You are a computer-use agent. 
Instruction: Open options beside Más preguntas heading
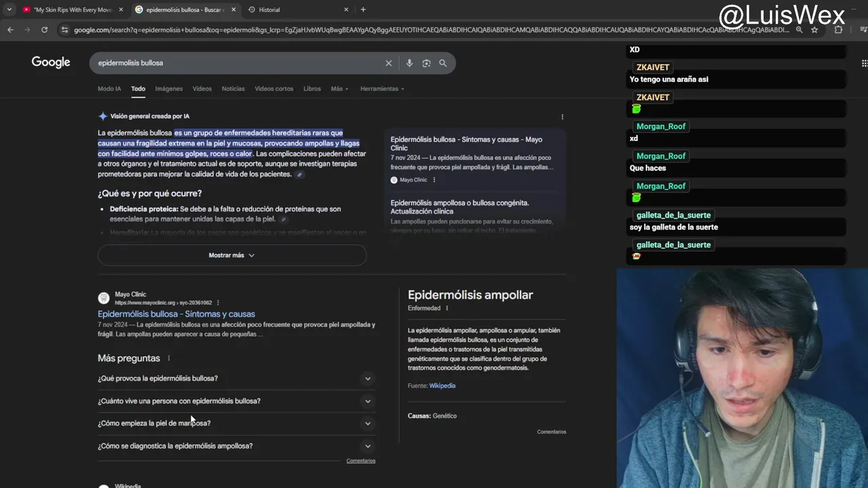coord(169,359)
